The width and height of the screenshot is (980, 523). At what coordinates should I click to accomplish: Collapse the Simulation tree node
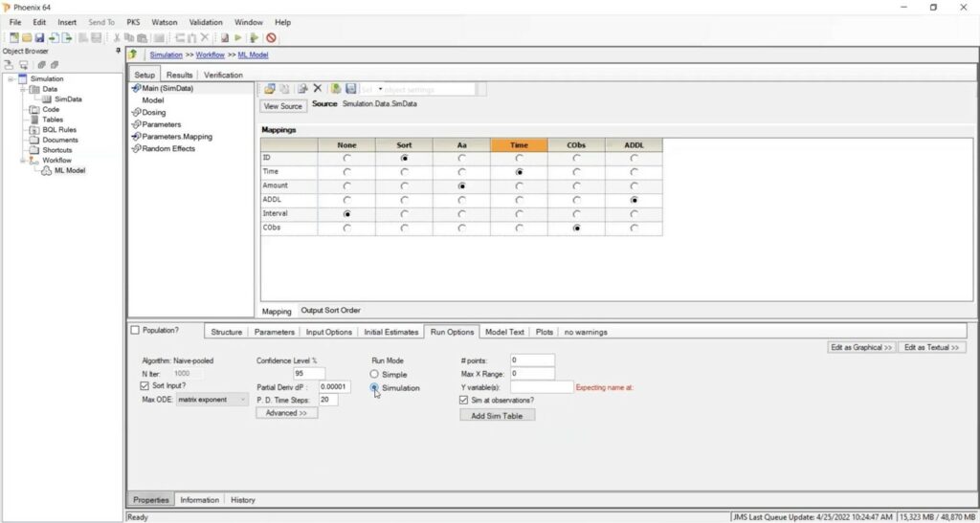tap(10, 79)
